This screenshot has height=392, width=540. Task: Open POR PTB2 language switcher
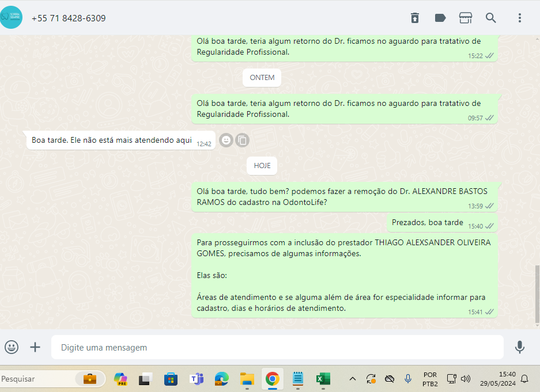coord(430,379)
